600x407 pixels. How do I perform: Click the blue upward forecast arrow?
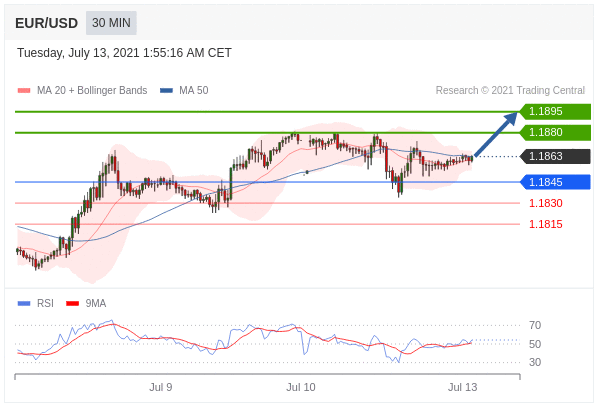tap(496, 134)
